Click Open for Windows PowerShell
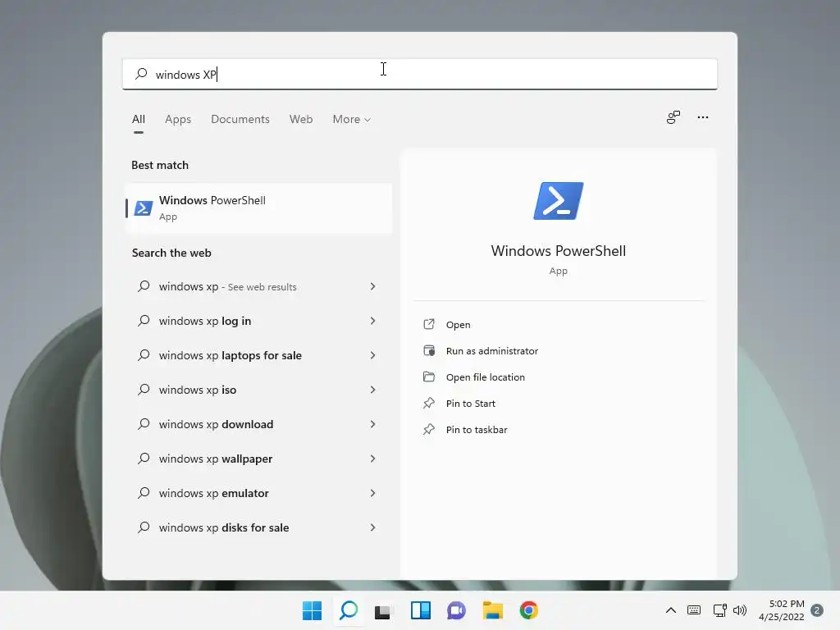This screenshot has height=630, width=840. [x=458, y=325]
